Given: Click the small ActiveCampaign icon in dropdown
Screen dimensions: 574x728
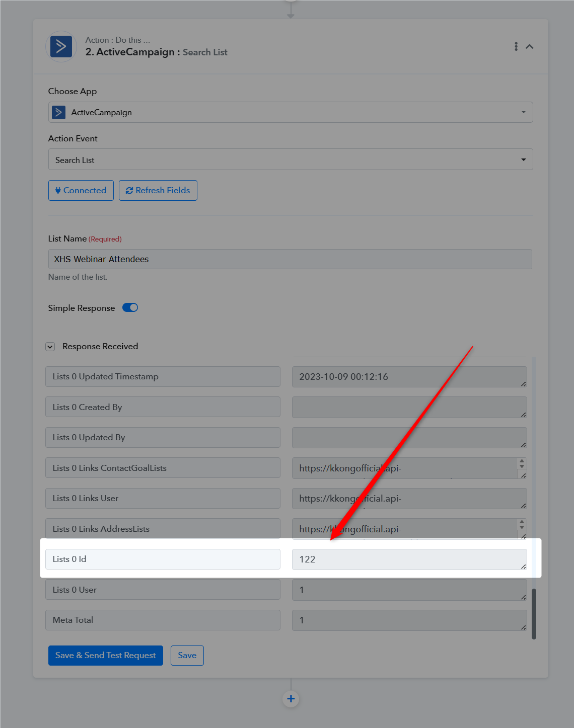Looking at the screenshot, I should 59,112.
